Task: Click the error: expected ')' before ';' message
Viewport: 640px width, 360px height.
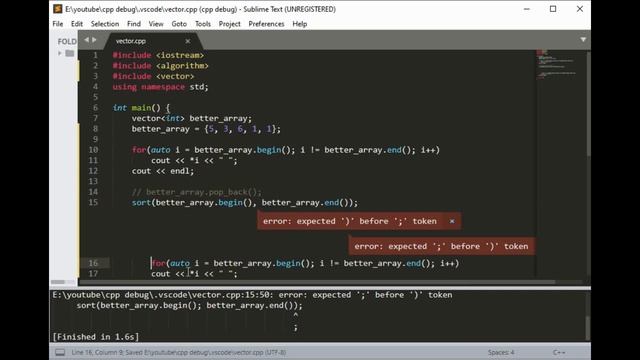Action: [350, 221]
